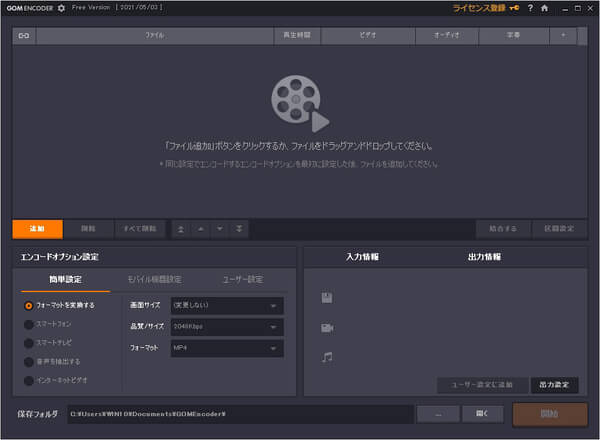Browse for save folder with ellipsis button
600x440 pixels.
(x=439, y=414)
